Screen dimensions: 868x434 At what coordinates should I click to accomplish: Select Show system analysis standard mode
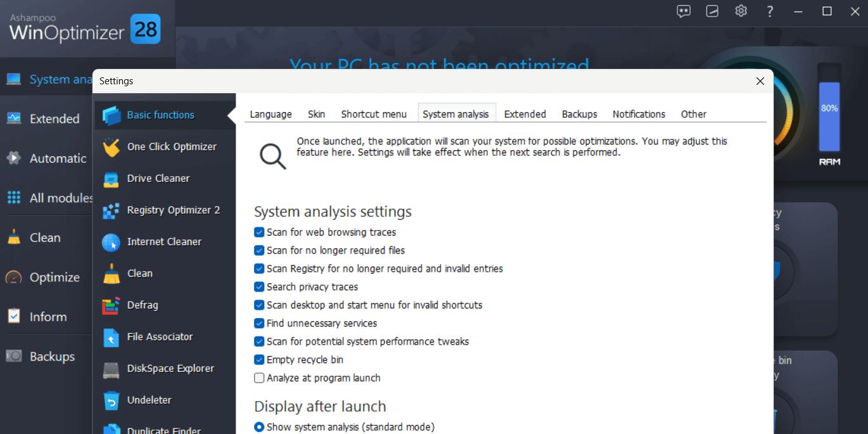[259, 427]
